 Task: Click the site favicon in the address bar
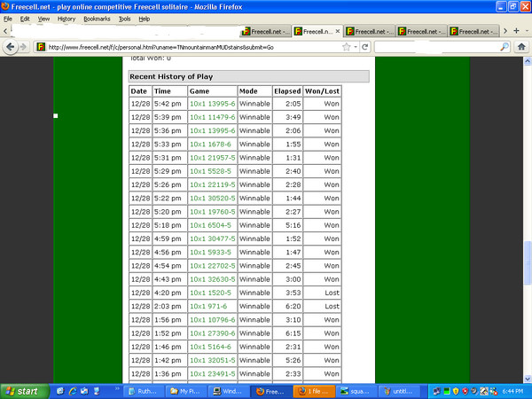click(41, 47)
